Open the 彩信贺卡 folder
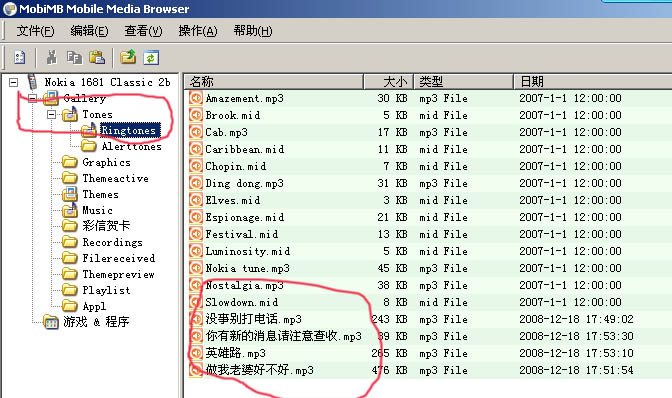This screenshot has height=398, width=672. tap(106, 226)
